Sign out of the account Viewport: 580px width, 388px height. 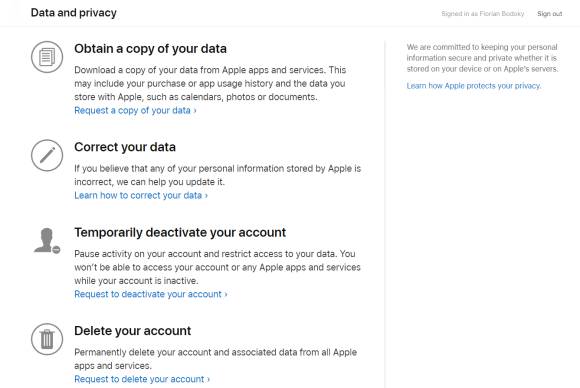coord(550,14)
